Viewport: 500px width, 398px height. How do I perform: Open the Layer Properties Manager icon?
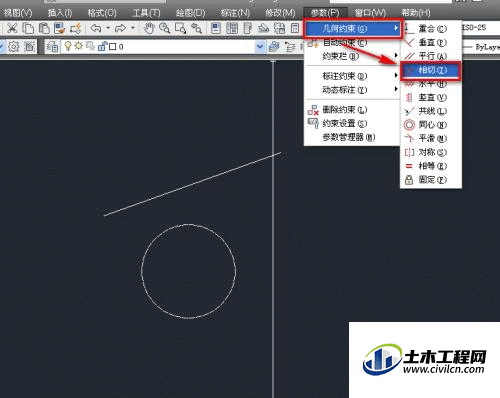click(x=53, y=47)
